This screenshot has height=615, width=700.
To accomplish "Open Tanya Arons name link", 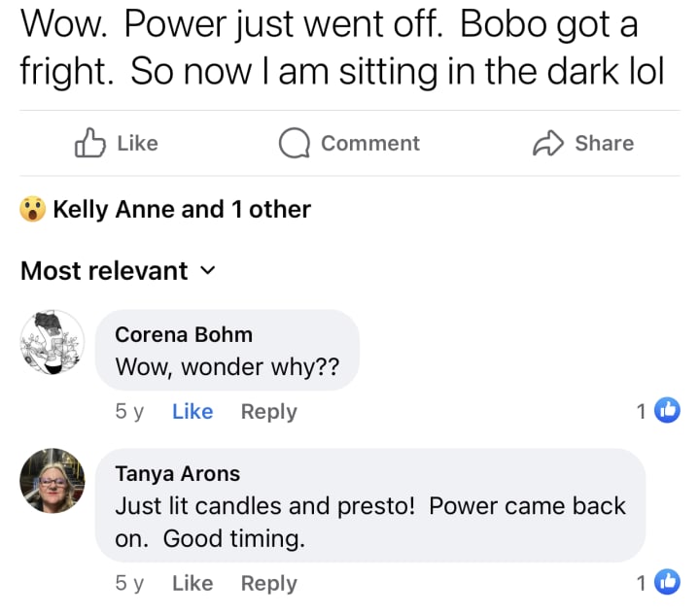I will [177, 473].
